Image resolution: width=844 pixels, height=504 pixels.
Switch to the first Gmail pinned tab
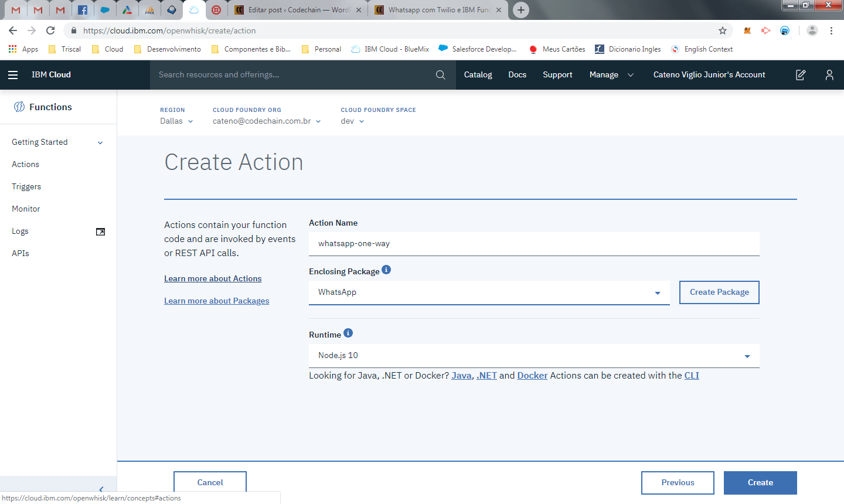[x=16, y=10]
